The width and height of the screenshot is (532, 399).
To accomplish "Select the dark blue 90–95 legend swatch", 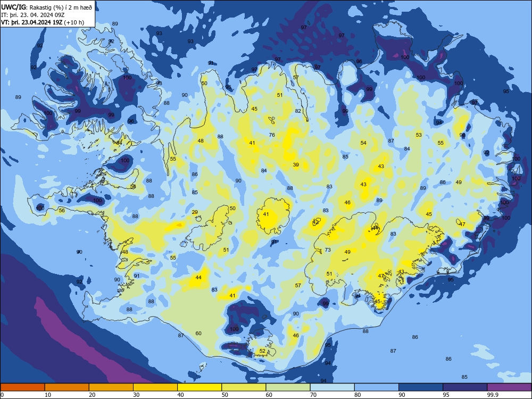I will tap(421, 387).
